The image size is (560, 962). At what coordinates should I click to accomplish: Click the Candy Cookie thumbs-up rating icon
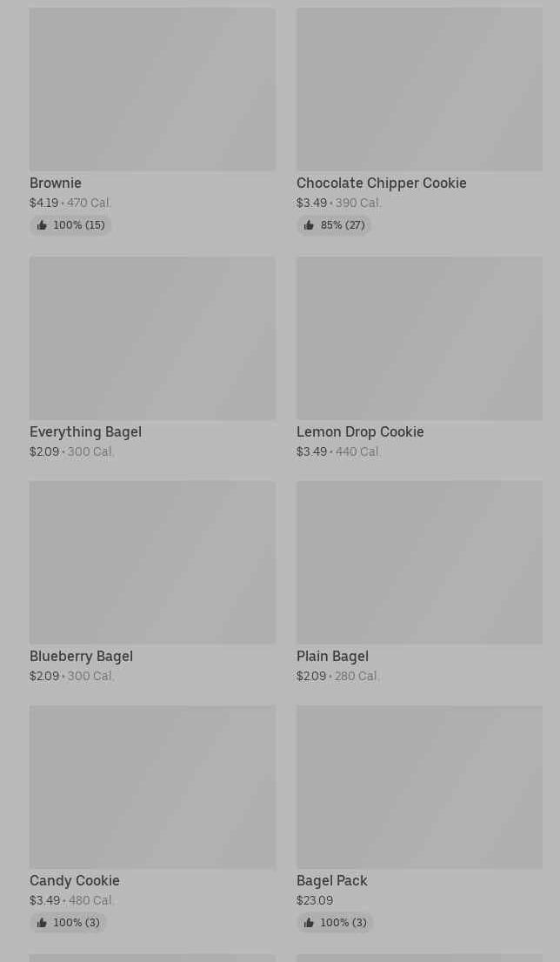[x=42, y=923]
